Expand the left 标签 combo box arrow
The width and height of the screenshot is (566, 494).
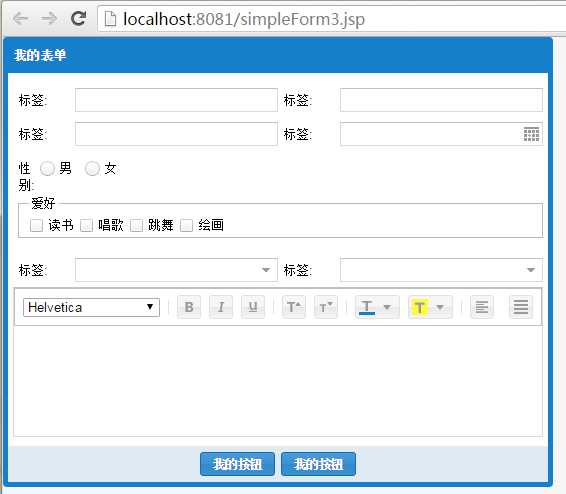click(266, 270)
